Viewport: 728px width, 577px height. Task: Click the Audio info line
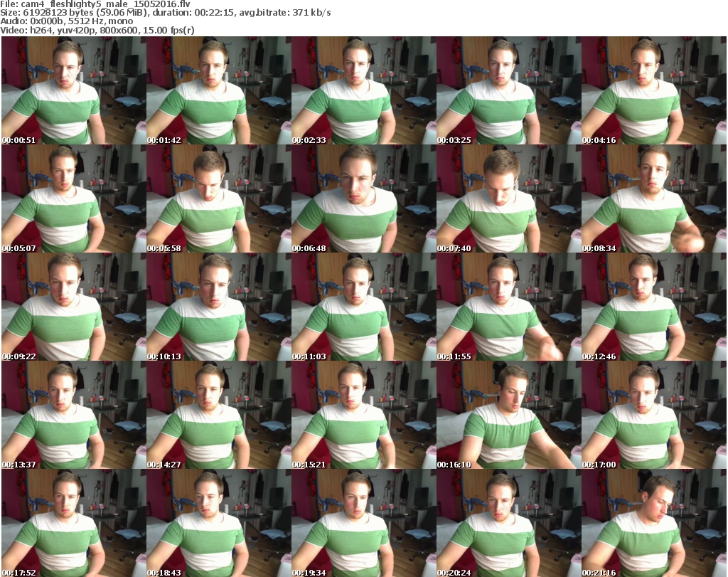[x=66, y=21]
